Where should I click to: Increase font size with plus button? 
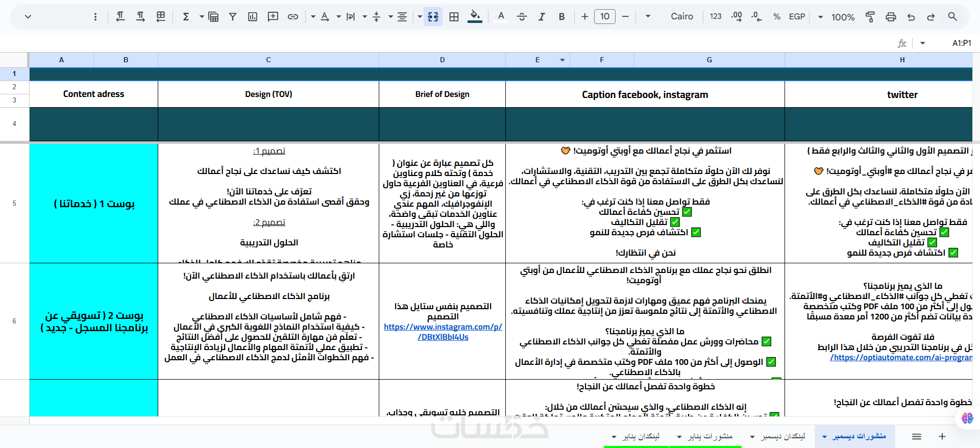(585, 17)
